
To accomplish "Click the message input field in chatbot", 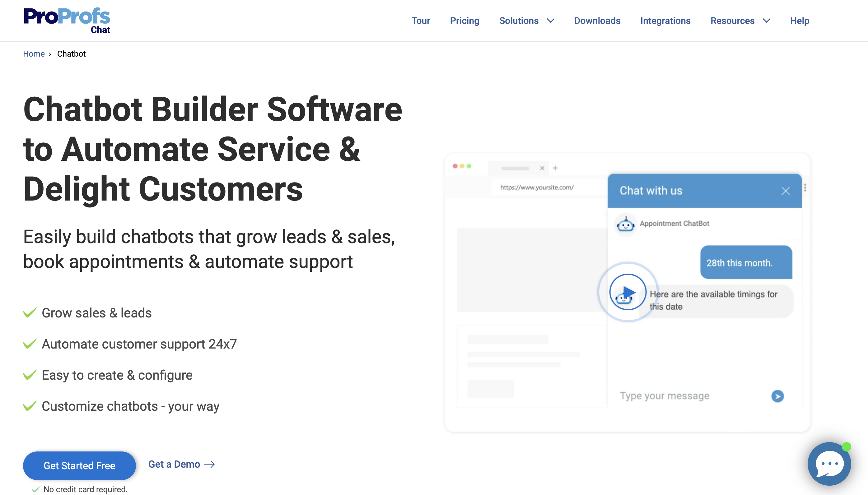I will [x=688, y=396].
